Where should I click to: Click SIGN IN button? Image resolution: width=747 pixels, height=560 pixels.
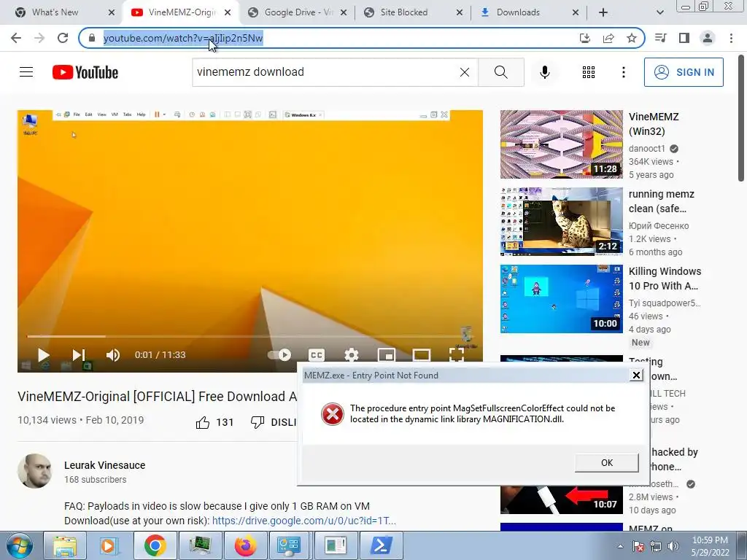[x=684, y=72]
